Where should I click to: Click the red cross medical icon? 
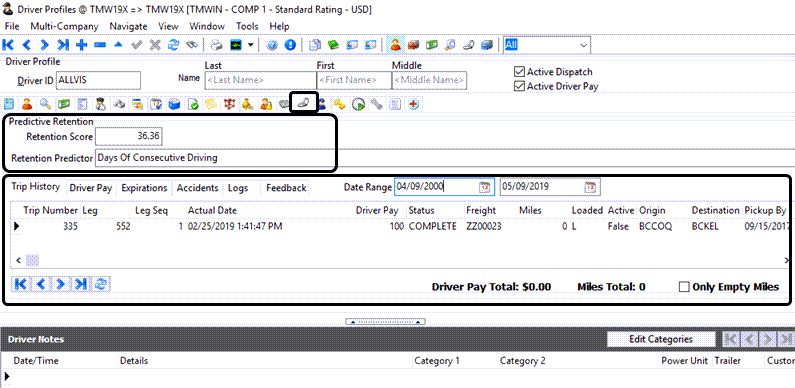pyautogui.click(x=414, y=104)
